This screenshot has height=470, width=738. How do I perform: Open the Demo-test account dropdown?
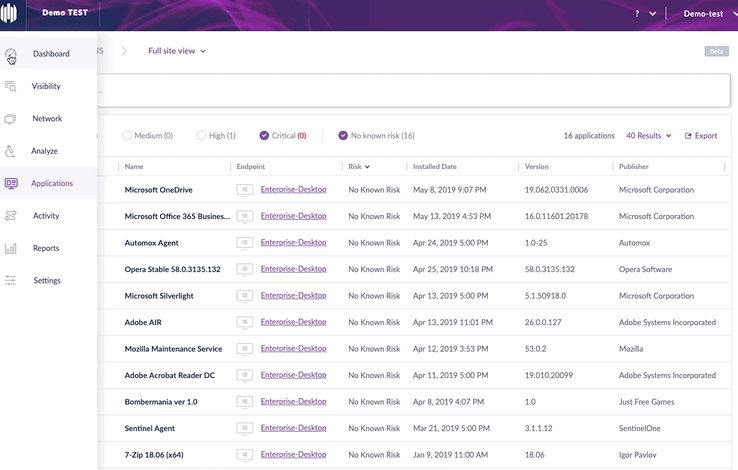click(707, 14)
